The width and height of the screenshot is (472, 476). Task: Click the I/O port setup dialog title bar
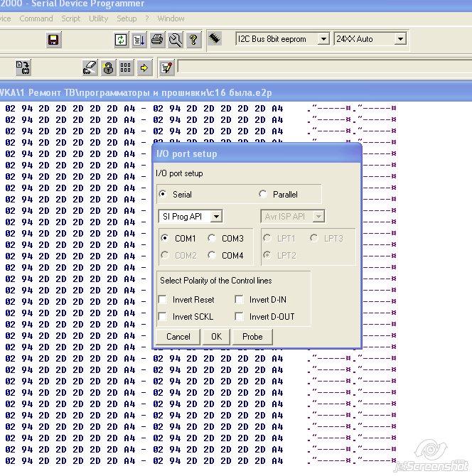click(x=257, y=153)
